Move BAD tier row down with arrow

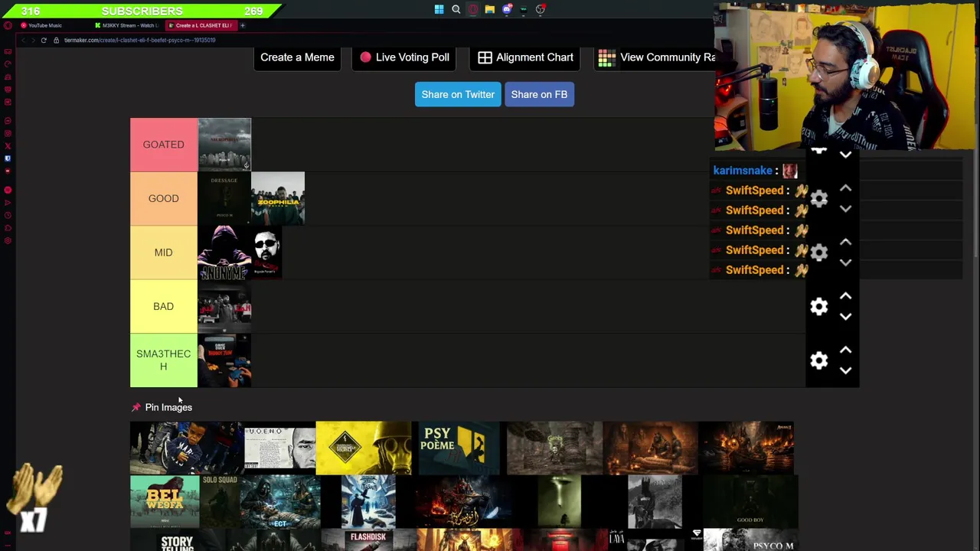point(845,317)
